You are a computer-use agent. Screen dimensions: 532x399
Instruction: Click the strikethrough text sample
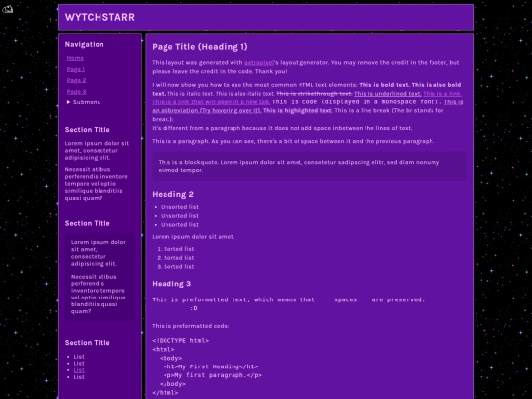point(314,94)
